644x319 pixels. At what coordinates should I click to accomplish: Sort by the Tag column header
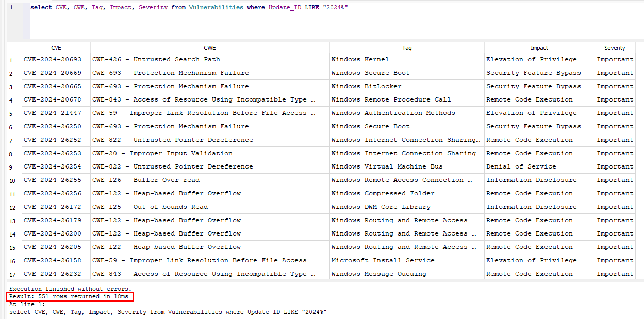tap(407, 48)
